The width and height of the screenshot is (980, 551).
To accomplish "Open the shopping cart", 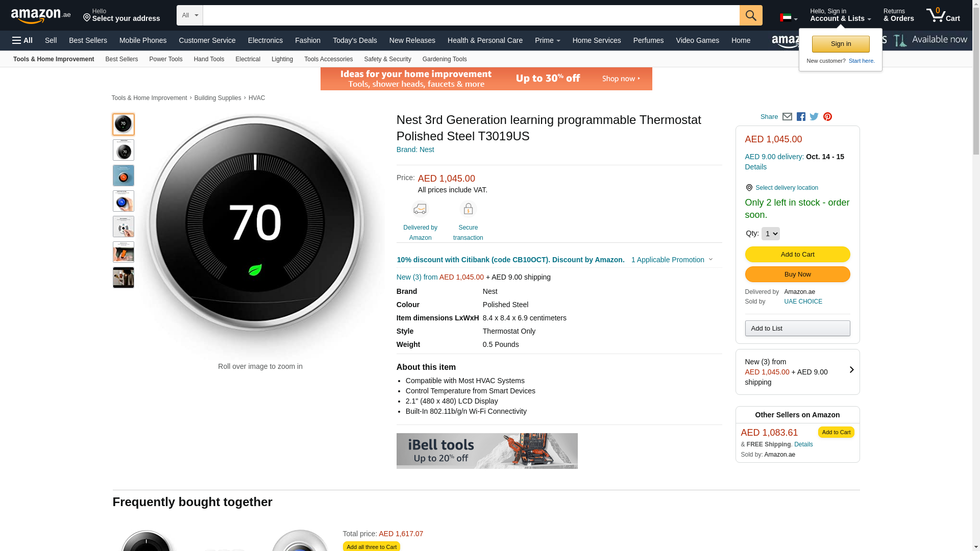I will point(943,15).
